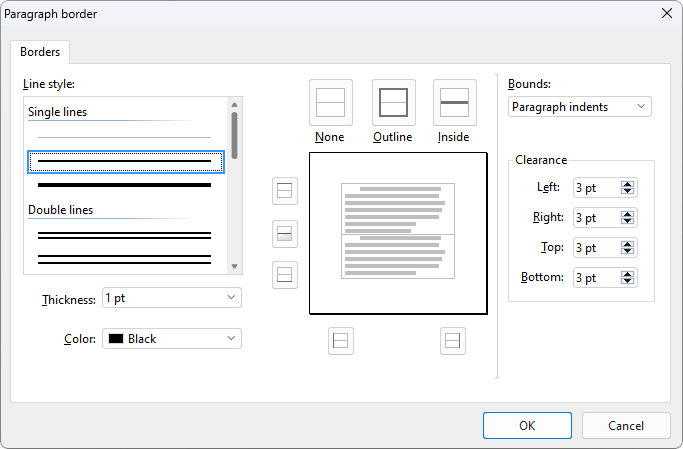Pick the thickest single line style
Image resolution: width=683 pixels, height=449 pixels.
[x=125, y=185]
